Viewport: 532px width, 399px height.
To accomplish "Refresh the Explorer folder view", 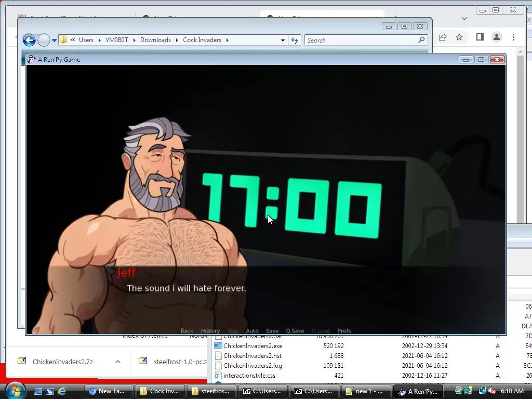I will point(295,41).
